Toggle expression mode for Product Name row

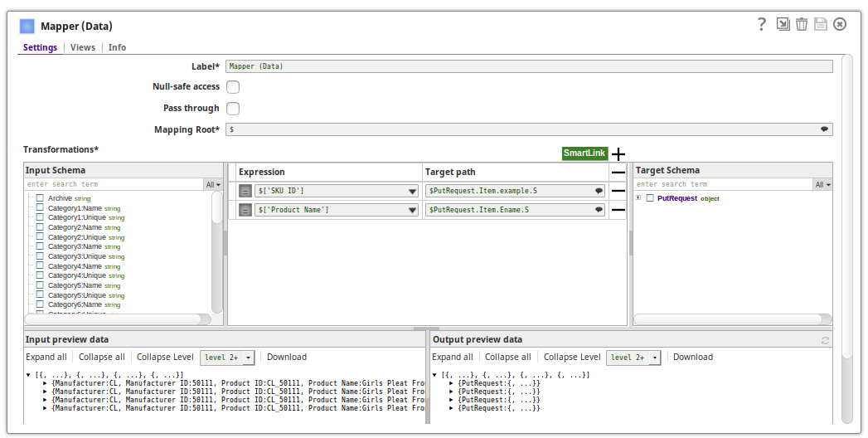click(x=245, y=210)
